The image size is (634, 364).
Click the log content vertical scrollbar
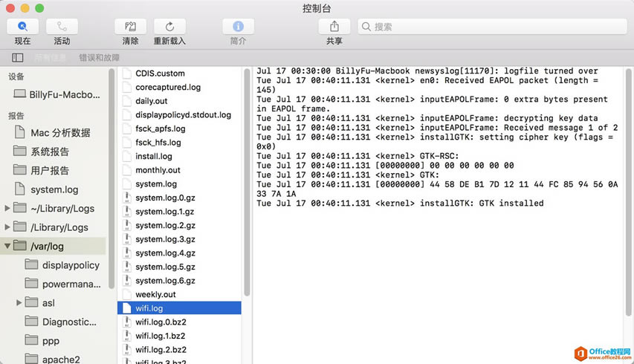pos(628,192)
